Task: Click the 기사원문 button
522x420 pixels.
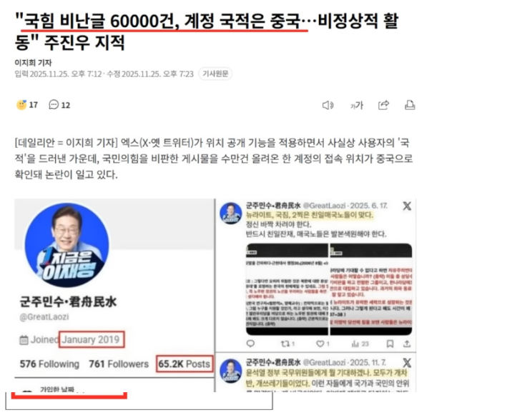Action: tap(216, 74)
